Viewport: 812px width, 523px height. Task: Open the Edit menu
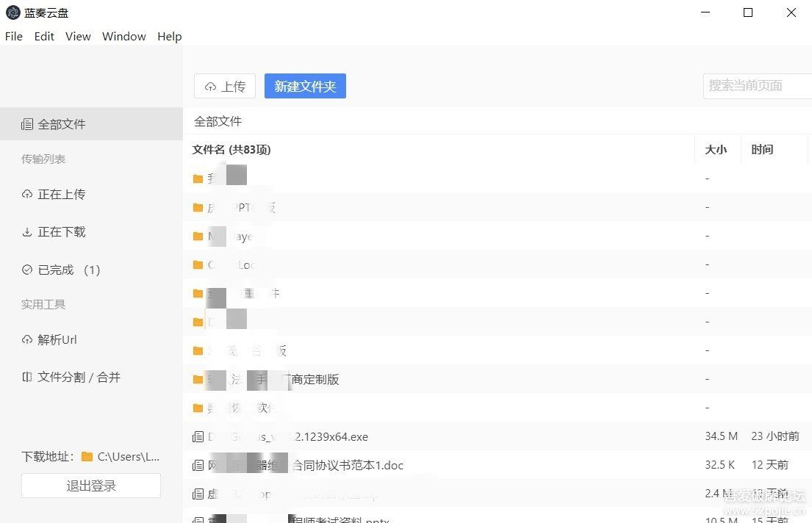tap(44, 36)
